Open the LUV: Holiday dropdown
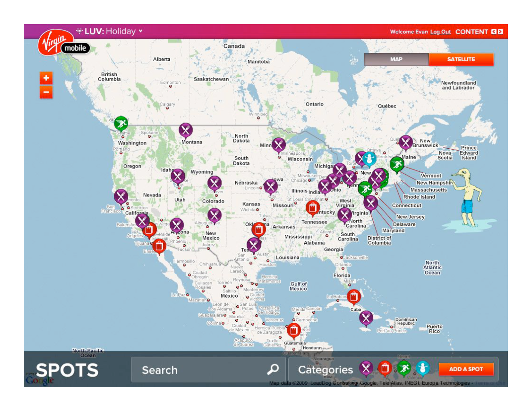The image size is (532, 411). click(110, 31)
